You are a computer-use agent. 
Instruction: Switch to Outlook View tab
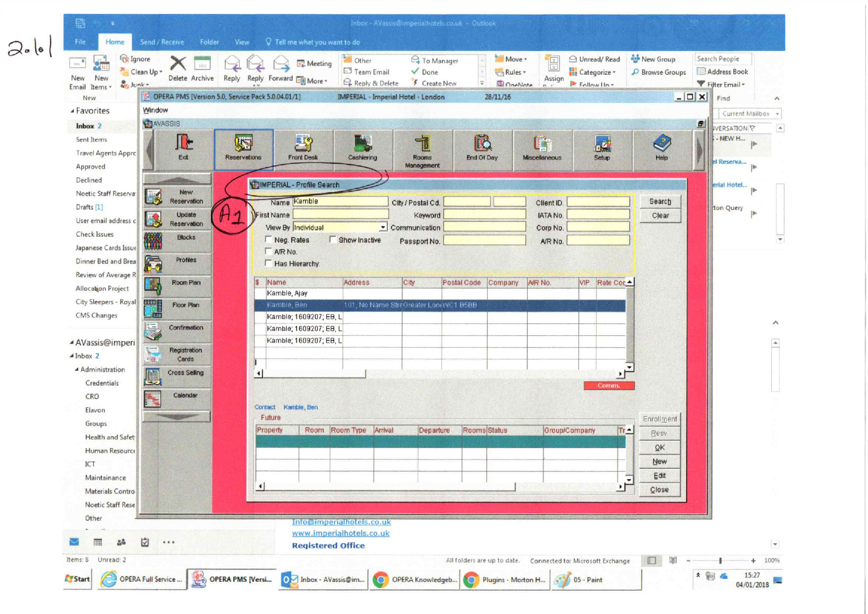pos(242,42)
